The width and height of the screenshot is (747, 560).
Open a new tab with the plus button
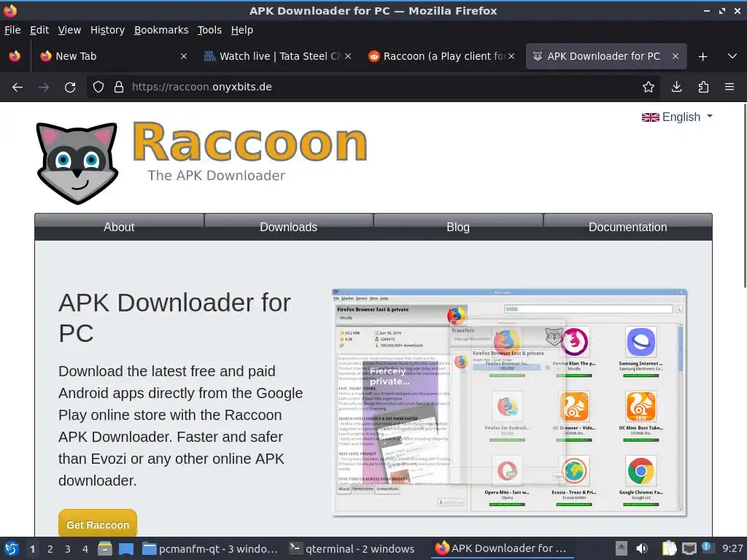click(x=703, y=57)
